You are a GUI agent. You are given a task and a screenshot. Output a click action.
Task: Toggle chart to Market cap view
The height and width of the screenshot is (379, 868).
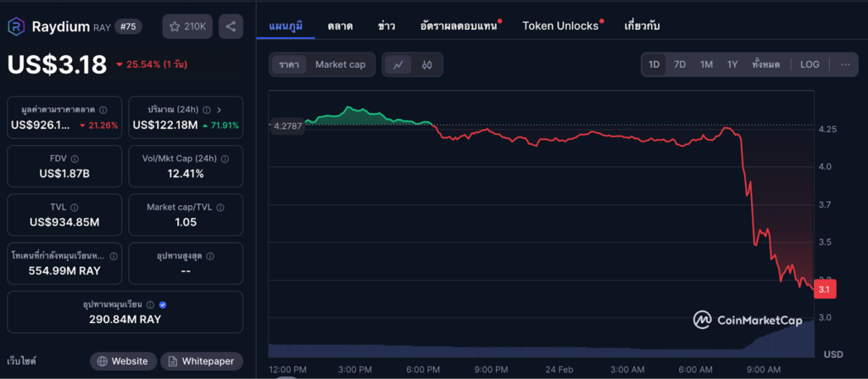[340, 64]
